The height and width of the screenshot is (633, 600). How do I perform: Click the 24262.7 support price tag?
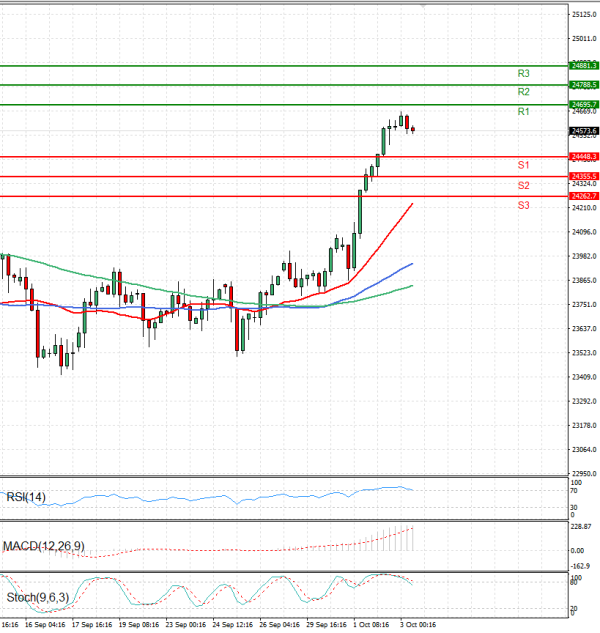click(x=583, y=196)
